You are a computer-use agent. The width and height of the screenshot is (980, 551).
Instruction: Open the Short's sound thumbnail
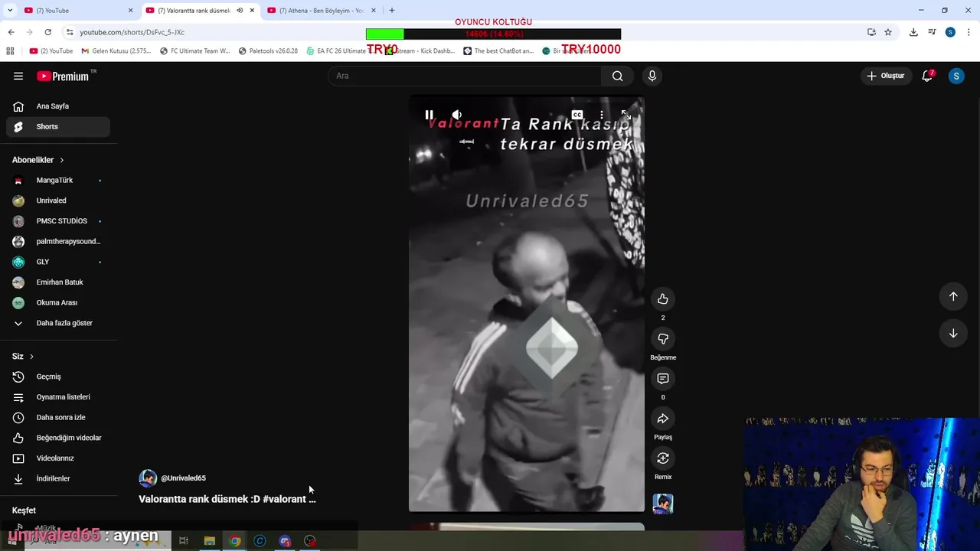point(663,504)
